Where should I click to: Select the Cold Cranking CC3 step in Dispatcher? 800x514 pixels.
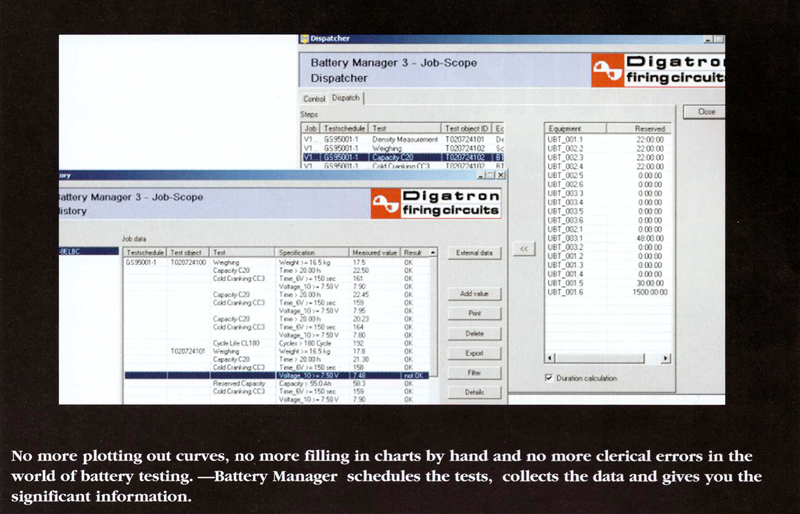tap(403, 166)
